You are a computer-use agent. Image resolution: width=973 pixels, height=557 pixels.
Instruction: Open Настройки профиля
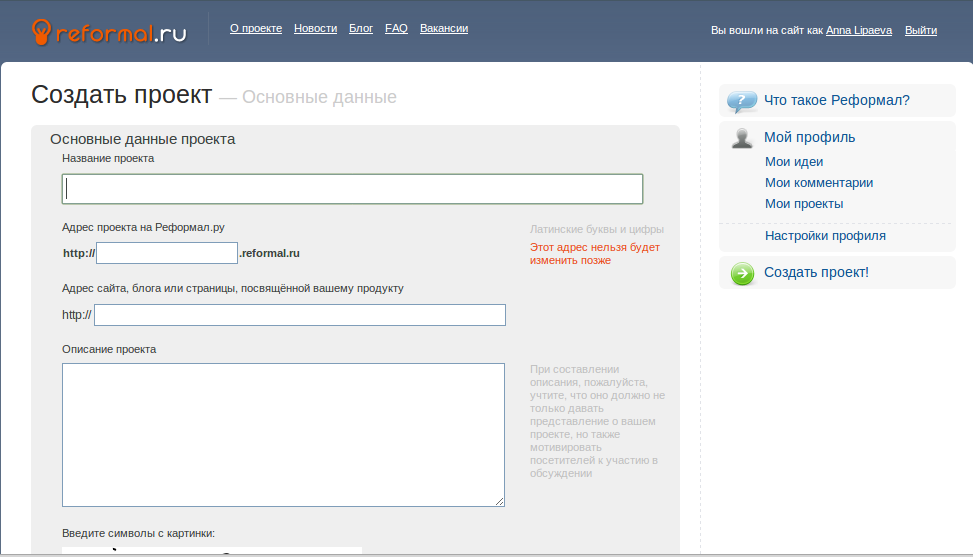(x=824, y=236)
